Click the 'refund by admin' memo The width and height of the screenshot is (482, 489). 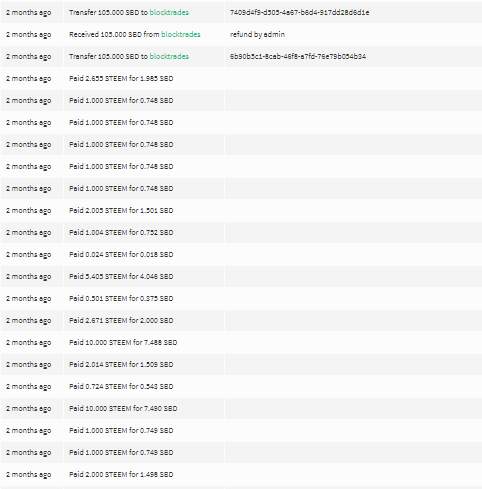tap(257, 35)
